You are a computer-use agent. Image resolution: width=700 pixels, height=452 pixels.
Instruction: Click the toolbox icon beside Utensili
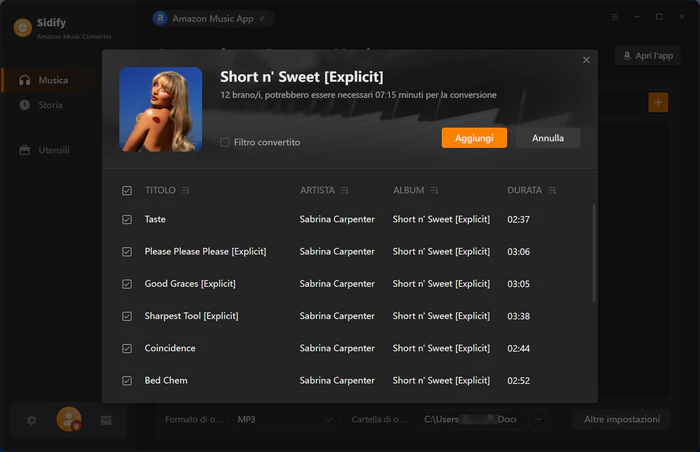click(25, 150)
